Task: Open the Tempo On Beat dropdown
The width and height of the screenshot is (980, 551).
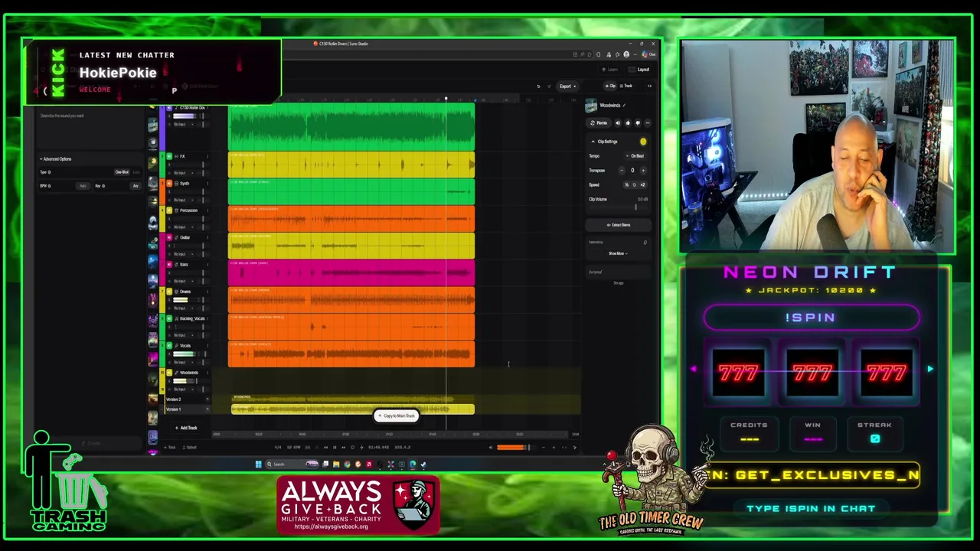Action: (635, 156)
